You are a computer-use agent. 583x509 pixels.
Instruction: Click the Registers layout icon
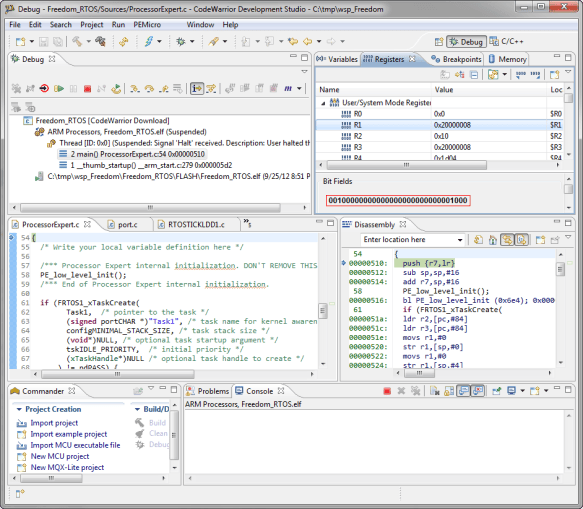[493, 75]
